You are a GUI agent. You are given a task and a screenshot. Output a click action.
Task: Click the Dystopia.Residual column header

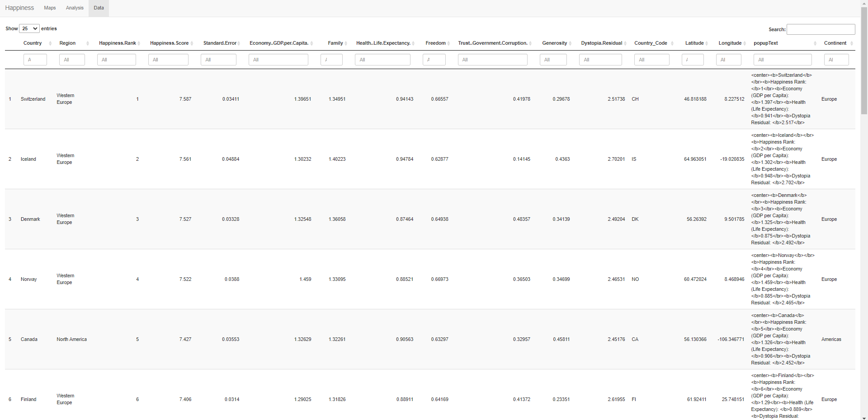coord(601,43)
